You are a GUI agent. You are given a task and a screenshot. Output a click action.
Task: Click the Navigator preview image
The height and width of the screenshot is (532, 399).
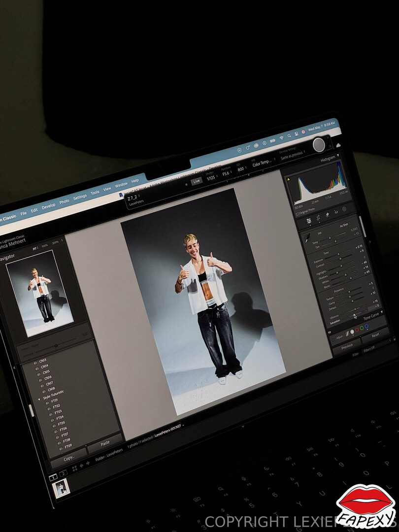tap(39, 294)
